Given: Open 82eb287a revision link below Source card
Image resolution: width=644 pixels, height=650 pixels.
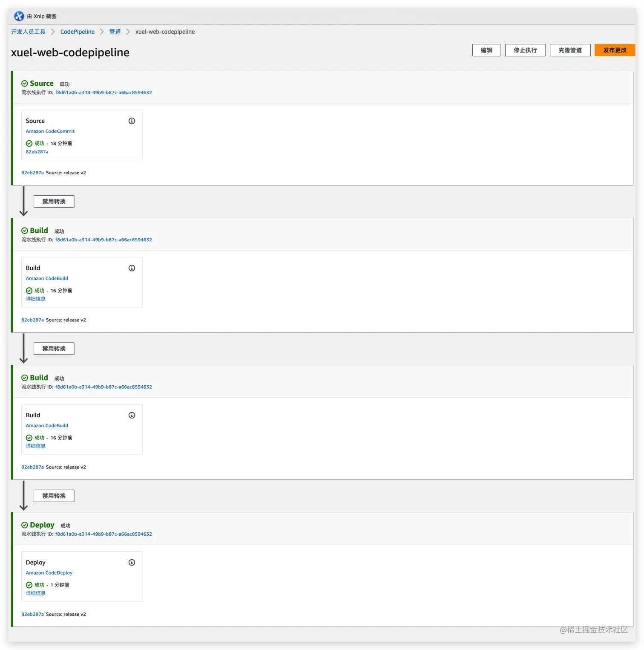Looking at the screenshot, I should tap(32, 173).
